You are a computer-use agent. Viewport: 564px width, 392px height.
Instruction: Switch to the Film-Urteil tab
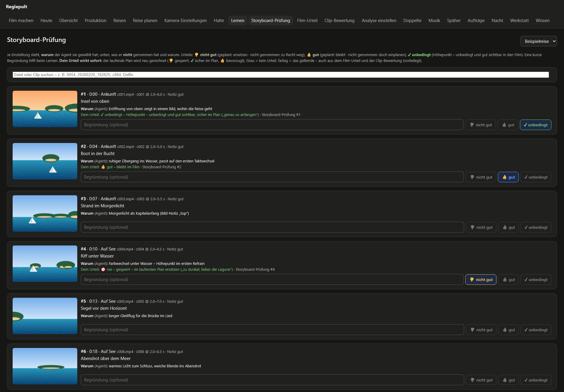click(x=307, y=21)
